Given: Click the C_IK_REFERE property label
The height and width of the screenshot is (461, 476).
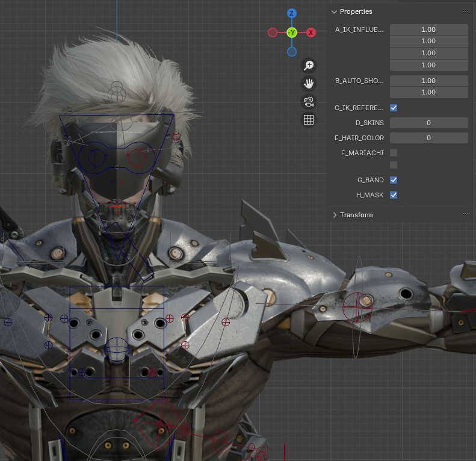Looking at the screenshot, I should (359, 108).
